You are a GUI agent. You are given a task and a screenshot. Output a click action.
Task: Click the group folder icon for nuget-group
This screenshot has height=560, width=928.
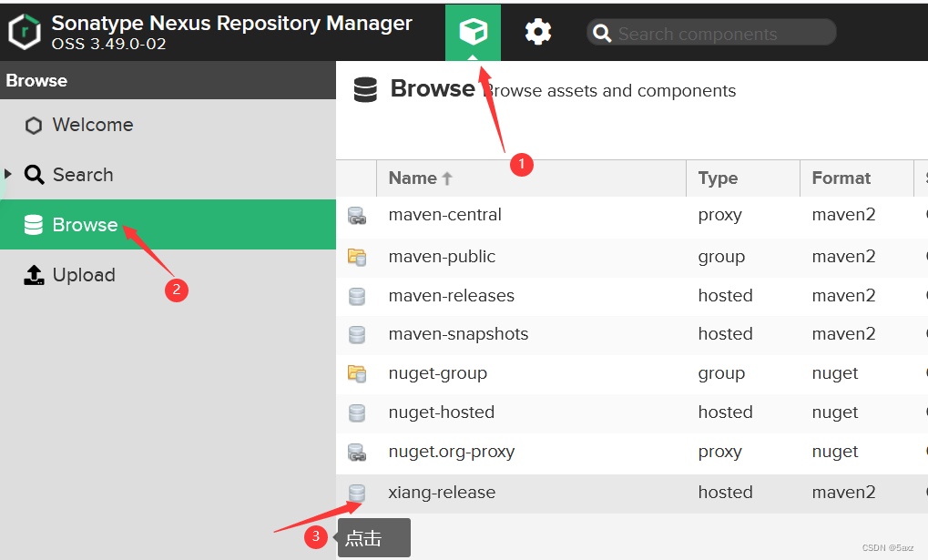pos(357,373)
